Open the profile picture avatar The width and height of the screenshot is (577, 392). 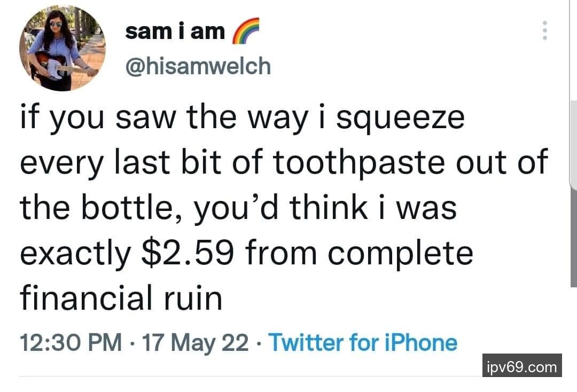pyautogui.click(x=63, y=48)
